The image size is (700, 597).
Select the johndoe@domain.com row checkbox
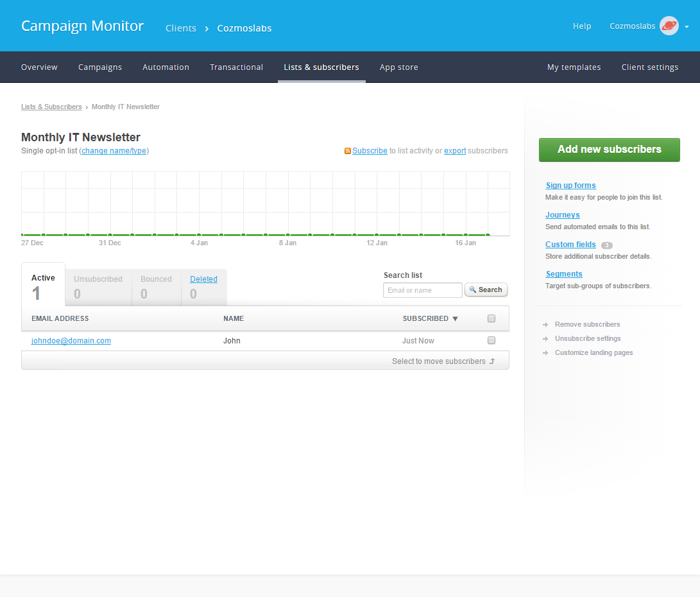491,340
